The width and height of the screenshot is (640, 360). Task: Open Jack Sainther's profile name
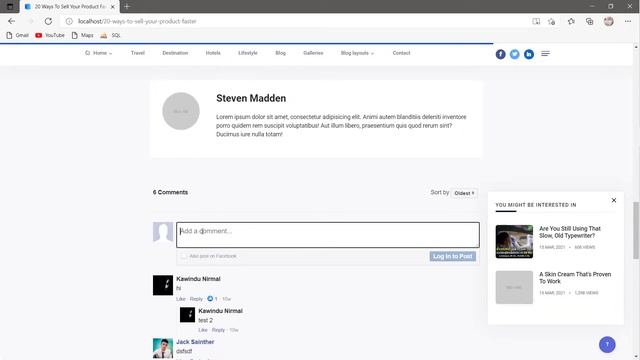pos(195,342)
